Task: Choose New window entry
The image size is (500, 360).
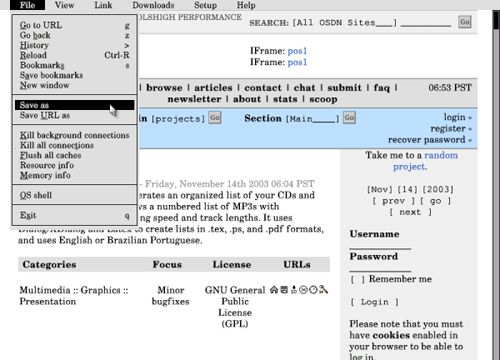Action: pyautogui.click(x=75, y=85)
